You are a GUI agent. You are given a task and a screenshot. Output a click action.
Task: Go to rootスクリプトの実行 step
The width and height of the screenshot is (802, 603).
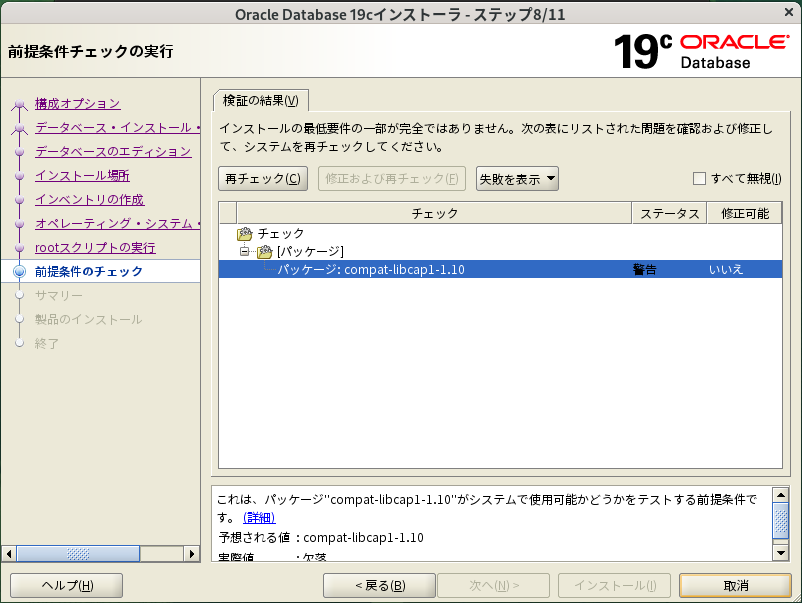[95, 248]
